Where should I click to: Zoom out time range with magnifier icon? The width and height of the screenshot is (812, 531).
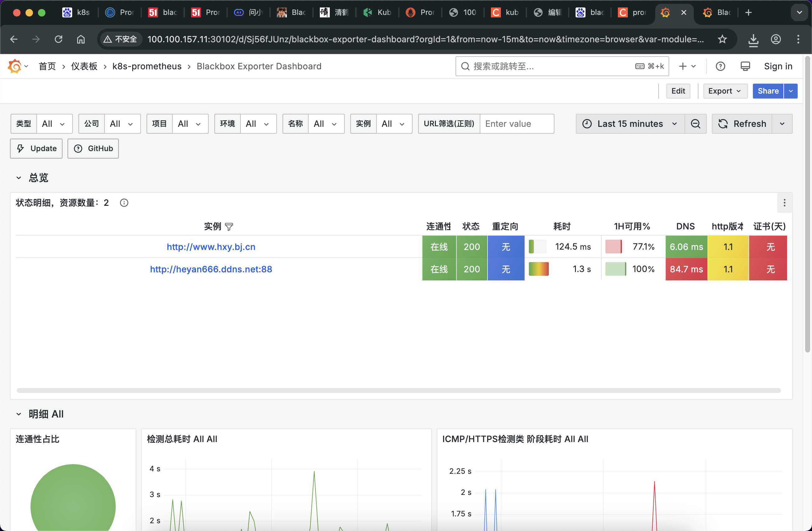pos(696,124)
